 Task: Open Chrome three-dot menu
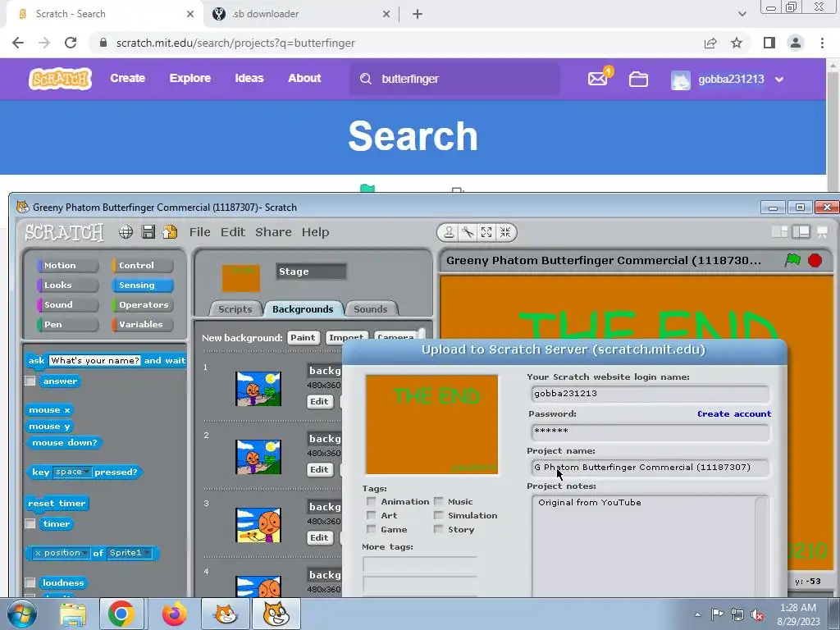point(822,43)
